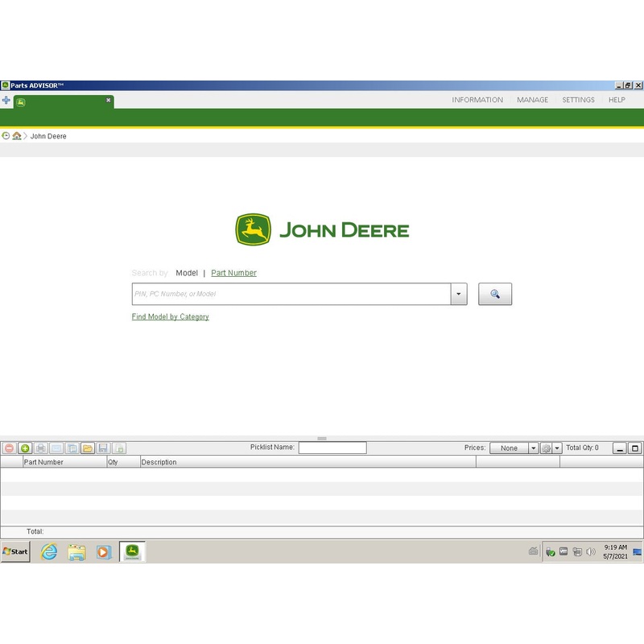Select the open John Deere tab
Image resolution: width=644 pixels, height=644 pixels.
pos(64,102)
